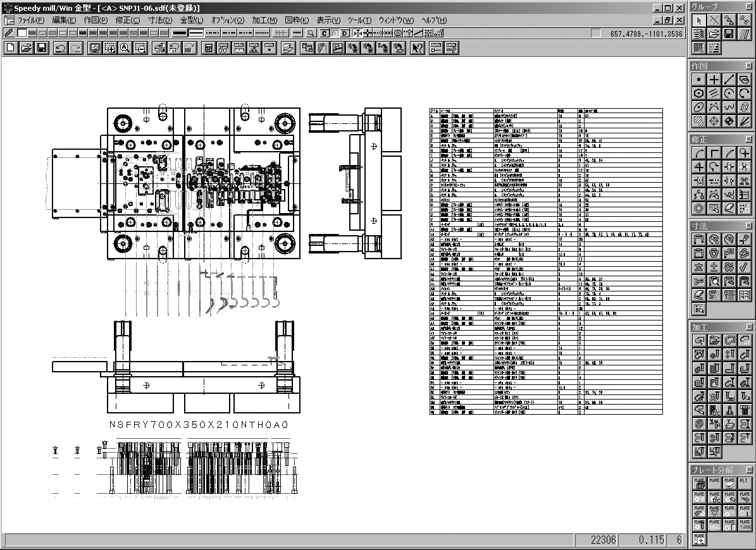Toggle the C mode button in toolbar

point(324,33)
